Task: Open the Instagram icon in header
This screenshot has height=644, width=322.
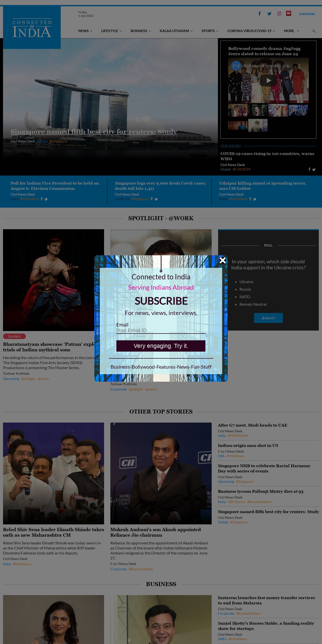Action: [279, 14]
